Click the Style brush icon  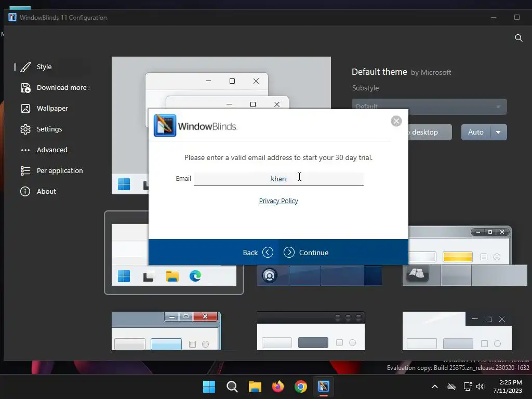[25, 67]
